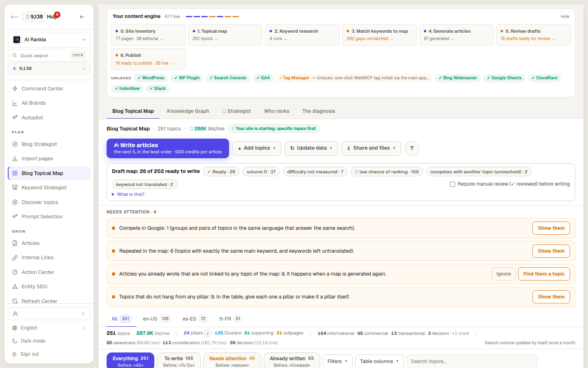588x368 pixels.
Task: Click the Quick search field
Action: 49,56
